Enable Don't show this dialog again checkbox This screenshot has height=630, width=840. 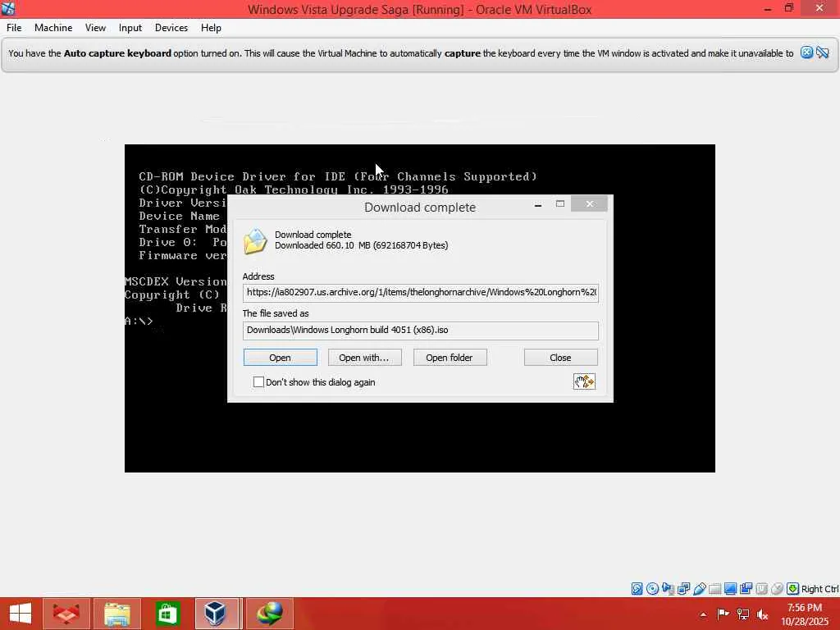pos(258,382)
